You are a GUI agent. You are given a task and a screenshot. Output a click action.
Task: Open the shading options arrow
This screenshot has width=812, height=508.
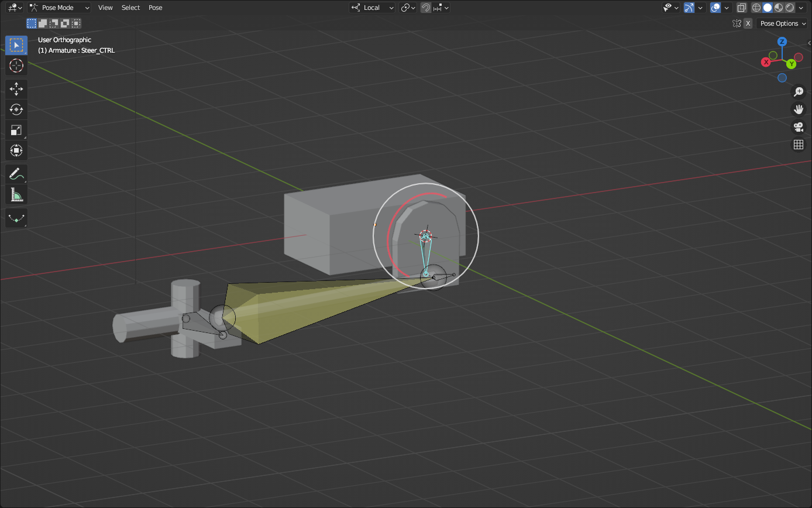(802, 8)
